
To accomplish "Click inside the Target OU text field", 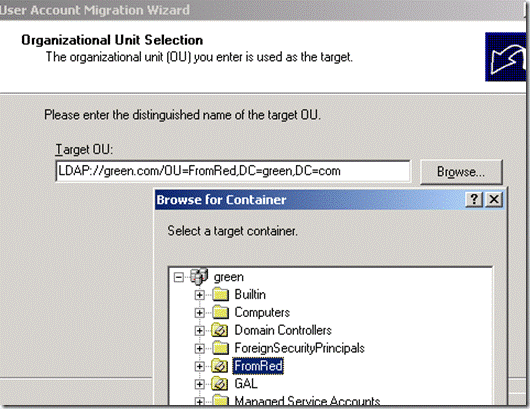I will point(233,171).
